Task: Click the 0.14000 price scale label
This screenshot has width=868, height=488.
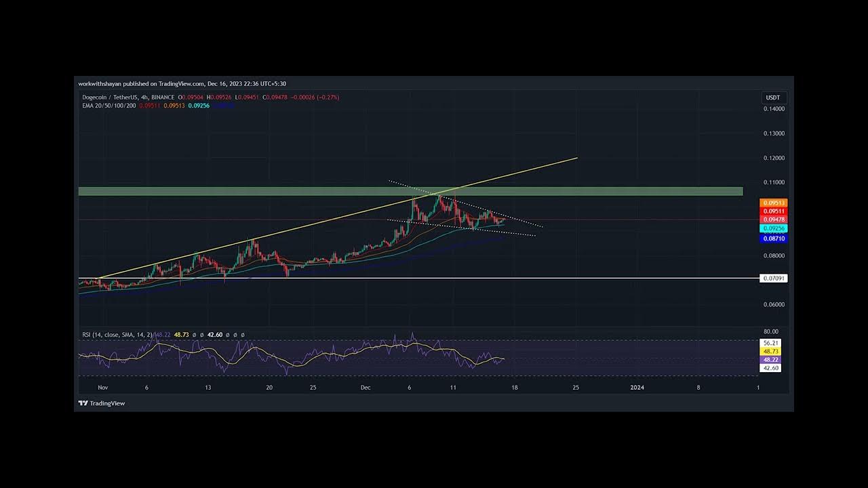Action: pyautogui.click(x=774, y=108)
